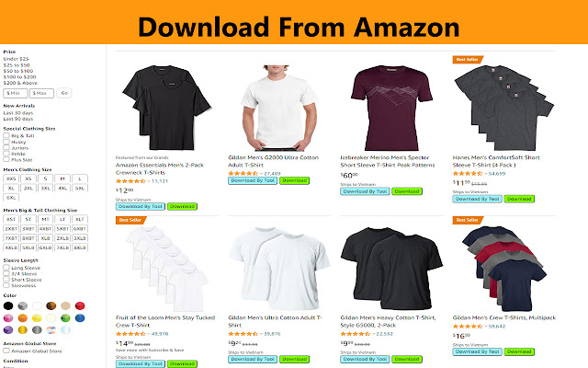Choose the 2XL clothing size button
The image size is (588, 368).
28,188
